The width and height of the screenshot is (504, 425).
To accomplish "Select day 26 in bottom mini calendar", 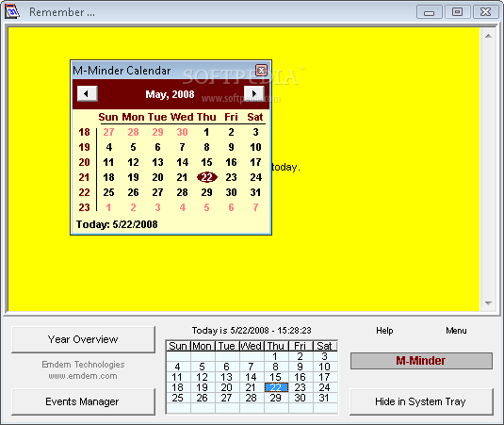I will click(x=202, y=398).
